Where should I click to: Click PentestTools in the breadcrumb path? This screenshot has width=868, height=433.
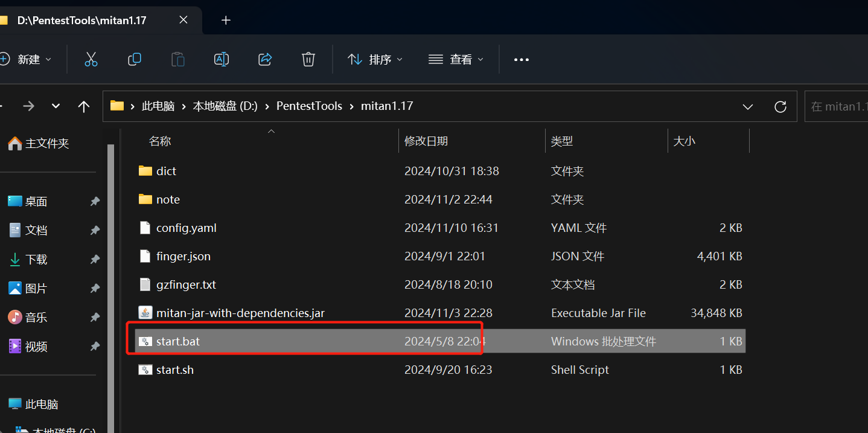point(309,106)
